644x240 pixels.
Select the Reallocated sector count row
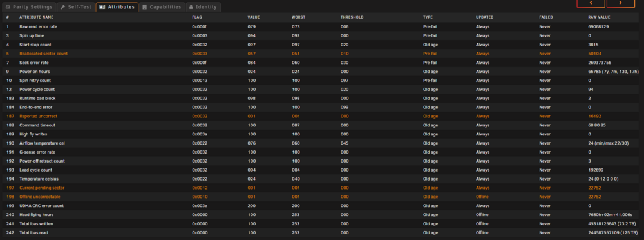pos(322,54)
